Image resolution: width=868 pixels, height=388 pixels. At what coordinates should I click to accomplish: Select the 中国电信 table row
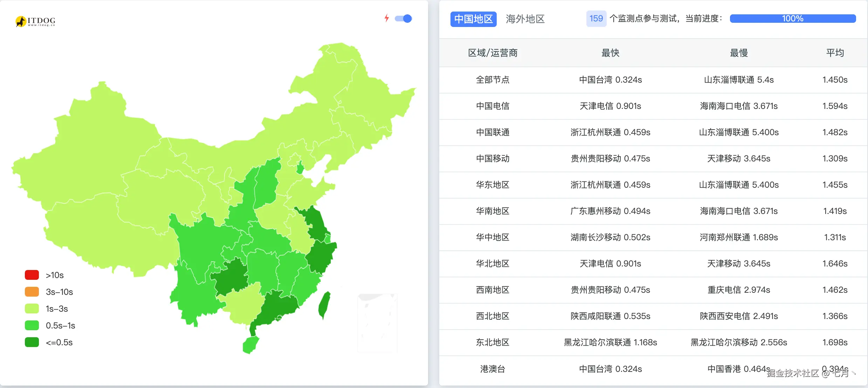point(492,106)
